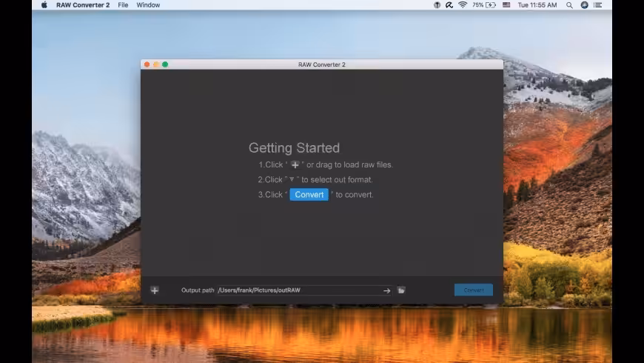Open Spotlight search magnifier icon
The width and height of the screenshot is (644, 363).
[569, 5]
